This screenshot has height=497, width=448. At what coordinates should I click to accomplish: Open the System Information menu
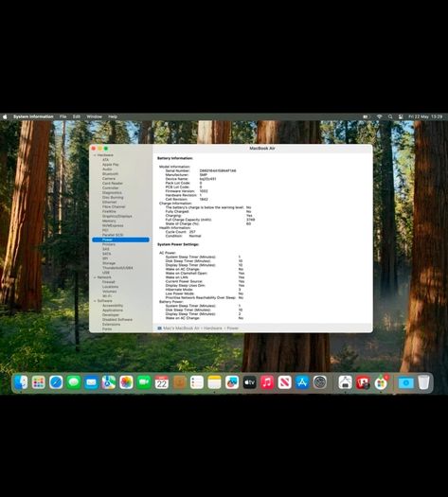[x=33, y=116]
